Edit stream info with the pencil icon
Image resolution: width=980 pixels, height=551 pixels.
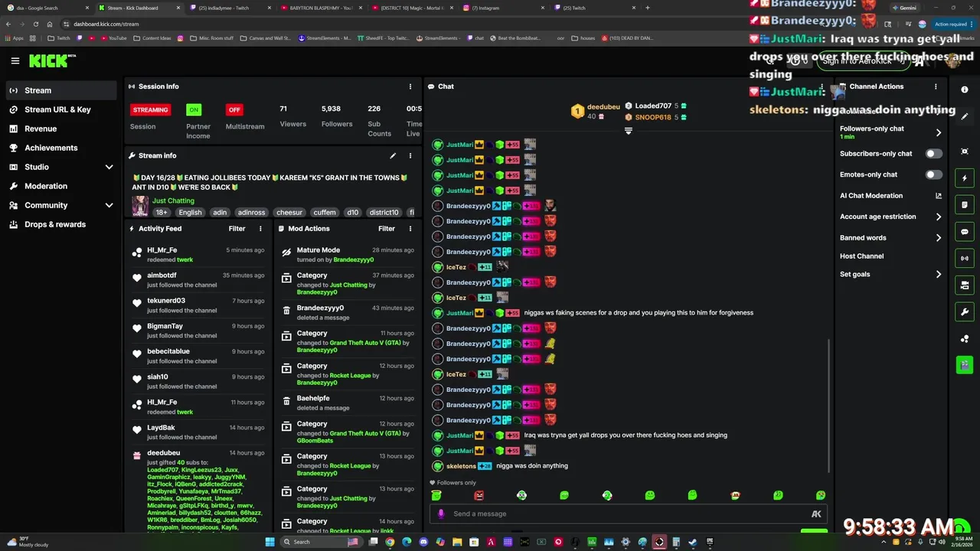pos(393,155)
